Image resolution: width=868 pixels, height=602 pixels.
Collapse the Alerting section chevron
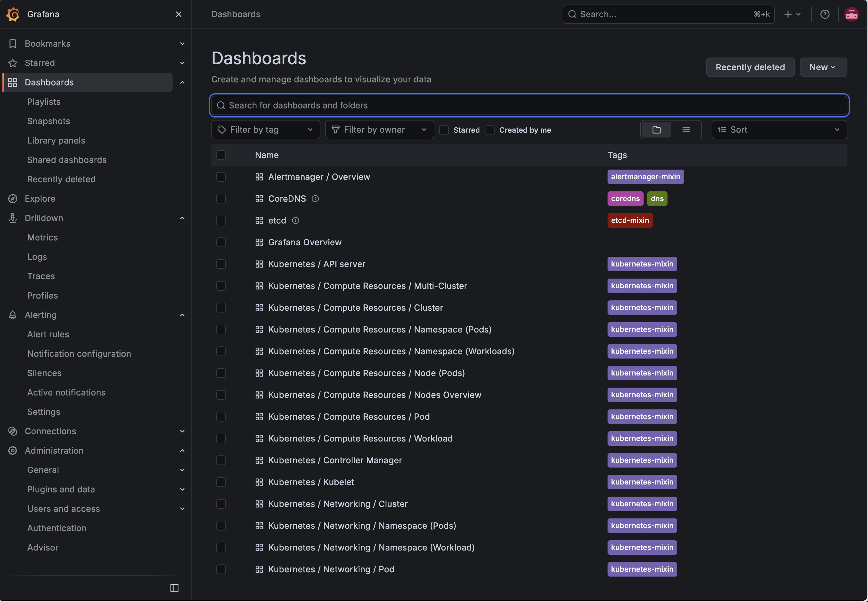tap(182, 315)
